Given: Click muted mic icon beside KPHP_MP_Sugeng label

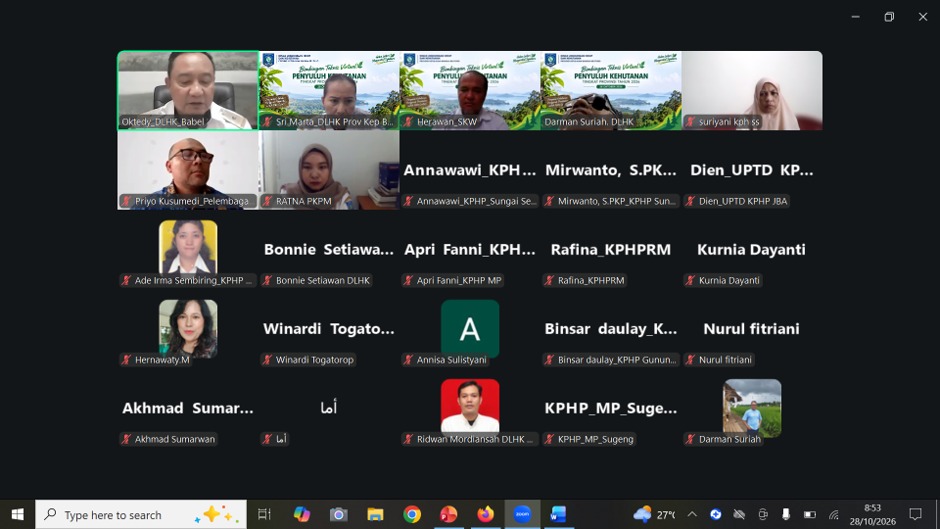Looking at the screenshot, I should tap(549, 439).
